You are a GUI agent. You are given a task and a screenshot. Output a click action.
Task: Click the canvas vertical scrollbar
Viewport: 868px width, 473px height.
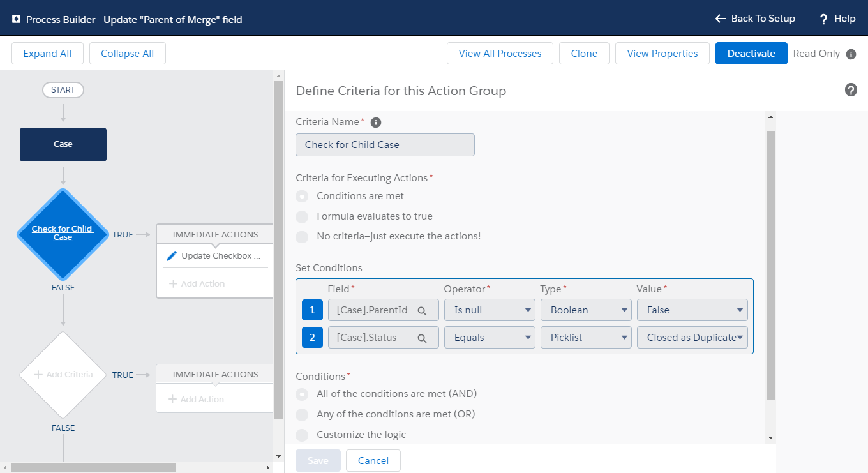point(278,250)
